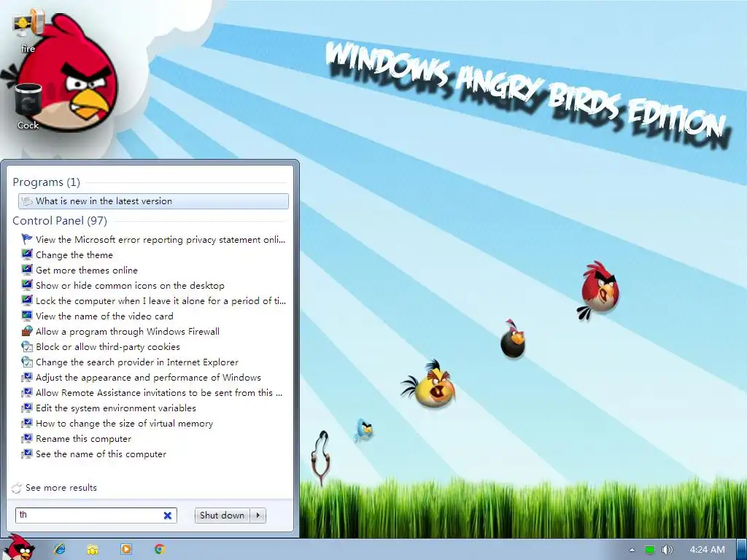The width and height of the screenshot is (747, 560).
Task: Click icon beside 'Rename this computer'
Action: click(27, 438)
